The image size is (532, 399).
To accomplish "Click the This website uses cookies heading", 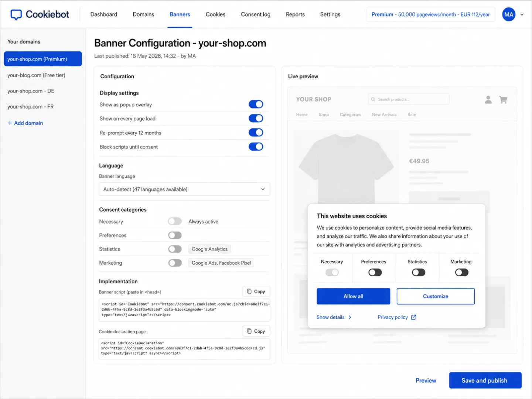I will click(x=352, y=216).
